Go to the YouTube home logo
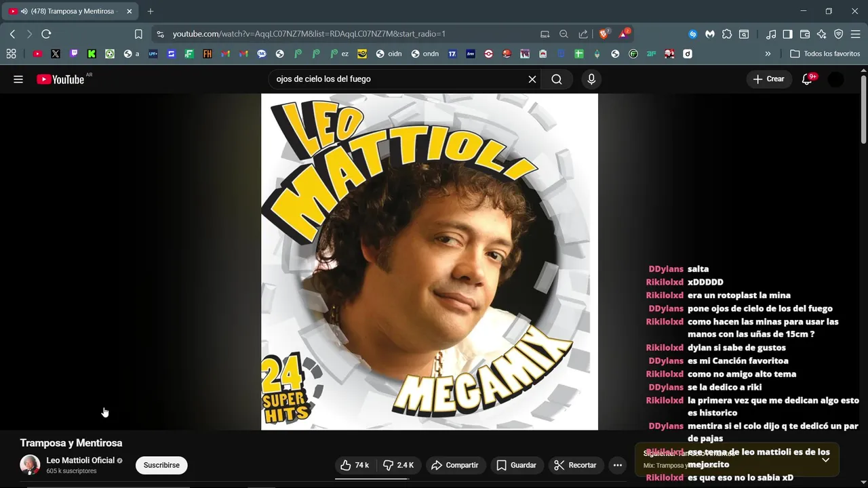Screen dimensions: 868x488 (60, 79)
